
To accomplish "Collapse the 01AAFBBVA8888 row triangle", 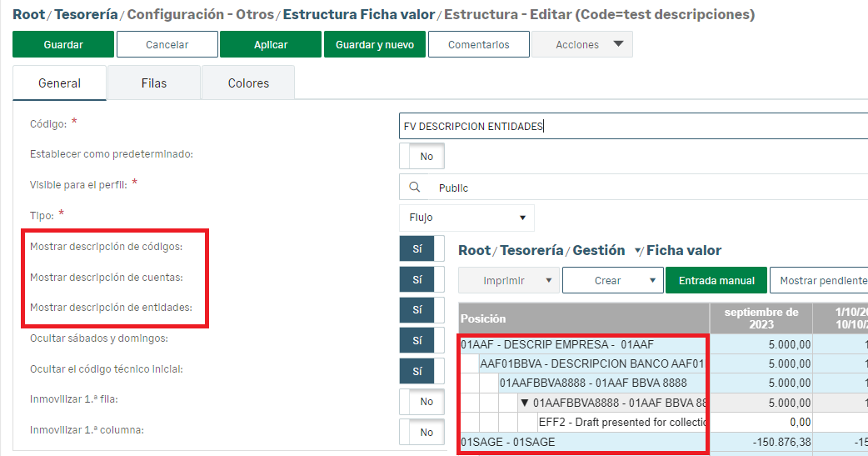I will coord(525,403).
